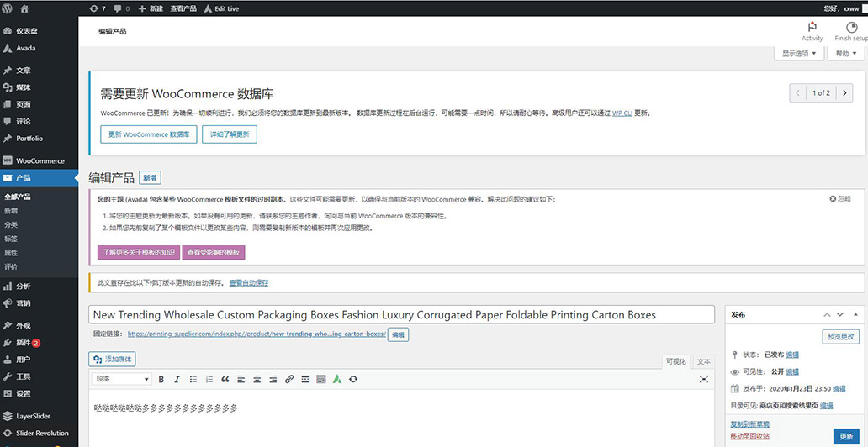The height and width of the screenshot is (447, 868).
Task: Apply italic formatting in the editor
Action: tap(177, 380)
